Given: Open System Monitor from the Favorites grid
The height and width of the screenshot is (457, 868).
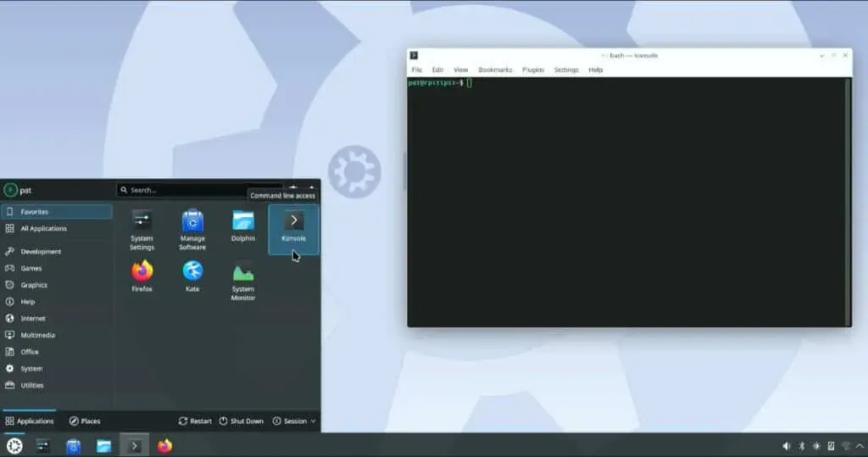Looking at the screenshot, I should [x=243, y=281].
